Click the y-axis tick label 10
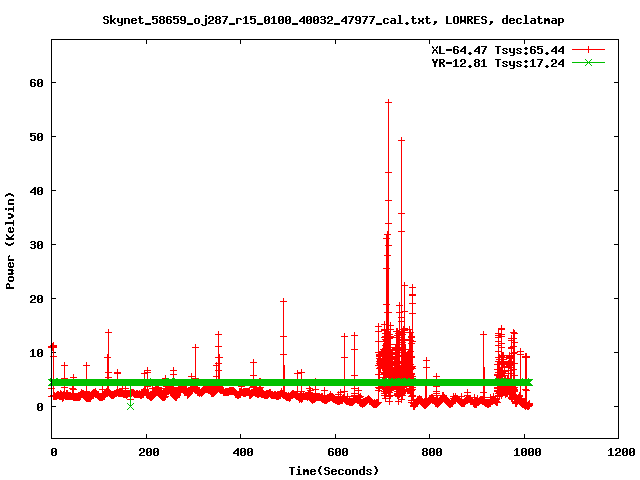This screenshot has width=640, height=480. [36, 353]
